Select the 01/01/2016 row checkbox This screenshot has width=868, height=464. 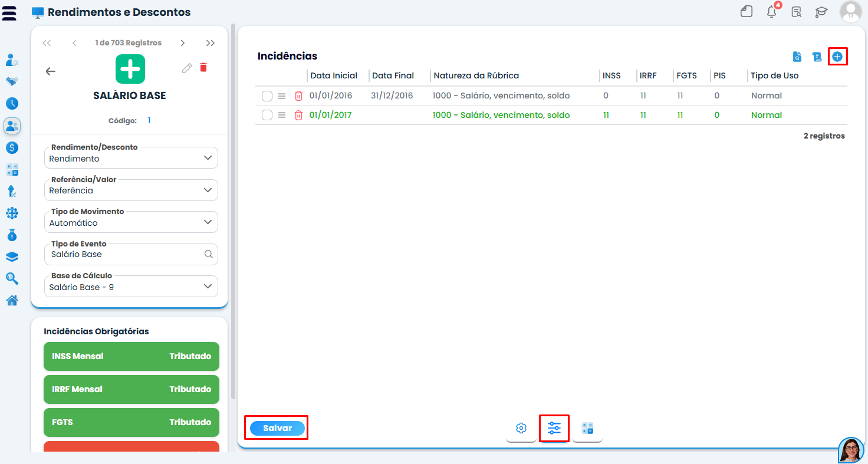pos(267,96)
